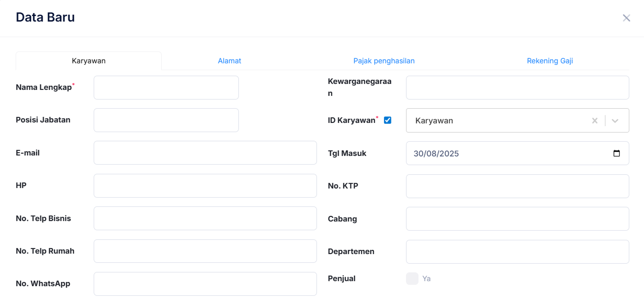
Task: Focus the Posisi Jabatan field
Action: pos(166,120)
